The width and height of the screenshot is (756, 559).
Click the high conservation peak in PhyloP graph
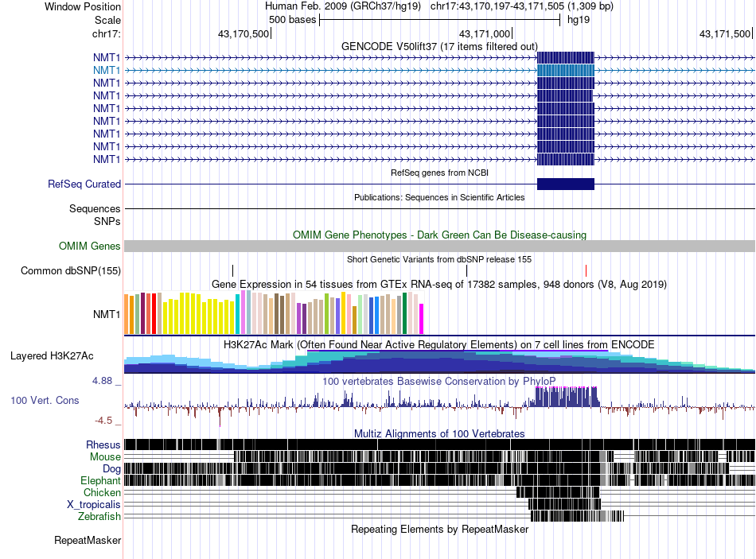click(567, 398)
